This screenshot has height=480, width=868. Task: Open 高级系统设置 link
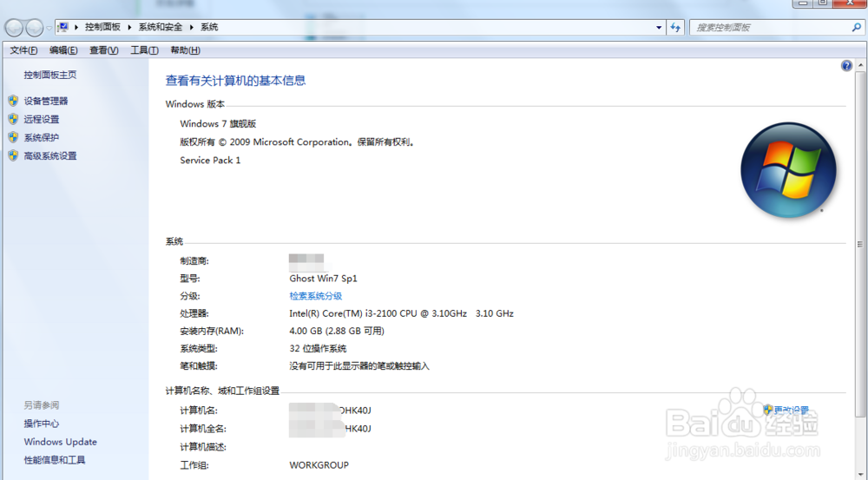pos(50,155)
